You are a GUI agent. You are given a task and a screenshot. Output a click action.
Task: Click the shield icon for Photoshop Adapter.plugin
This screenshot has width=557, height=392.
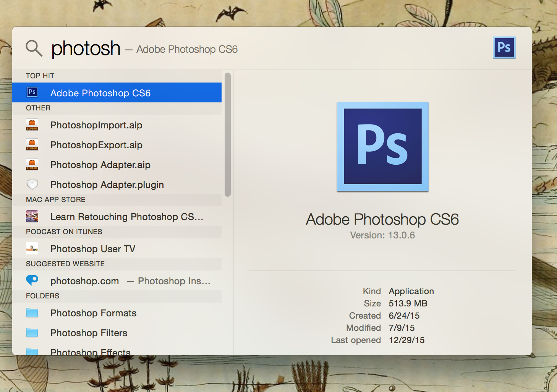[32, 184]
